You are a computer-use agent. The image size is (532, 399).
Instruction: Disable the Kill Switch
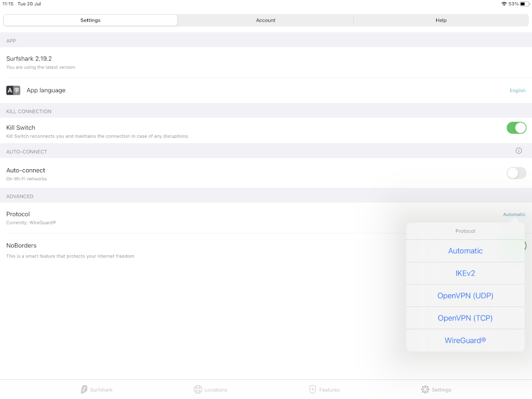click(516, 128)
